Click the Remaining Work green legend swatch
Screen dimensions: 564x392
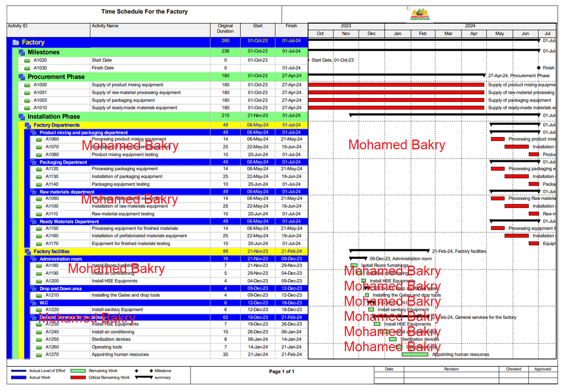(78, 371)
